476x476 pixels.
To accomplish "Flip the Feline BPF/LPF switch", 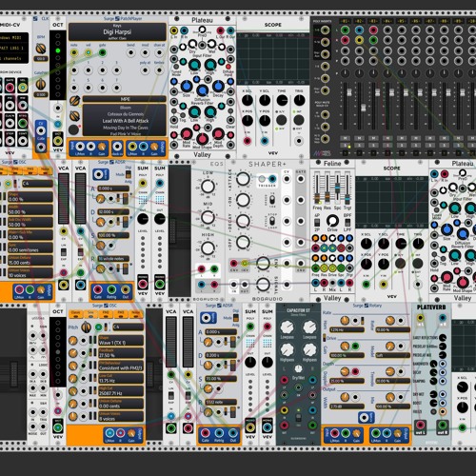I will pyautogui.click(x=347, y=222).
